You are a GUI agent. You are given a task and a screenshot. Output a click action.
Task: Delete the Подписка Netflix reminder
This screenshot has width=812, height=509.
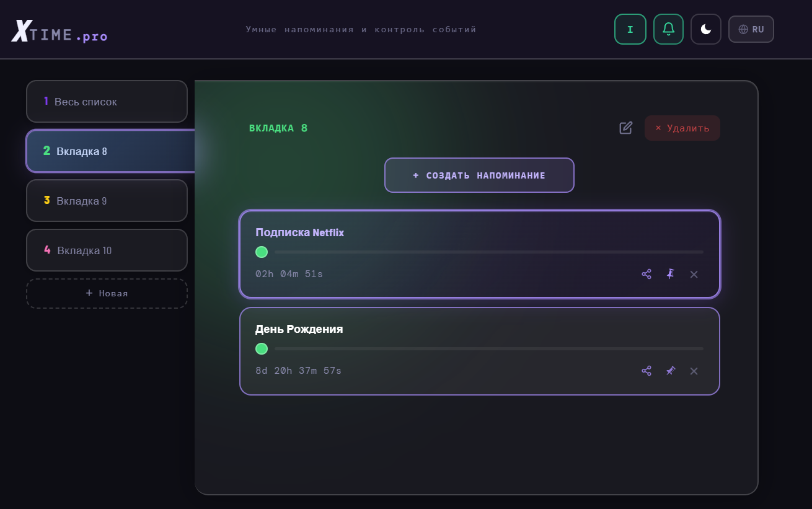point(694,274)
